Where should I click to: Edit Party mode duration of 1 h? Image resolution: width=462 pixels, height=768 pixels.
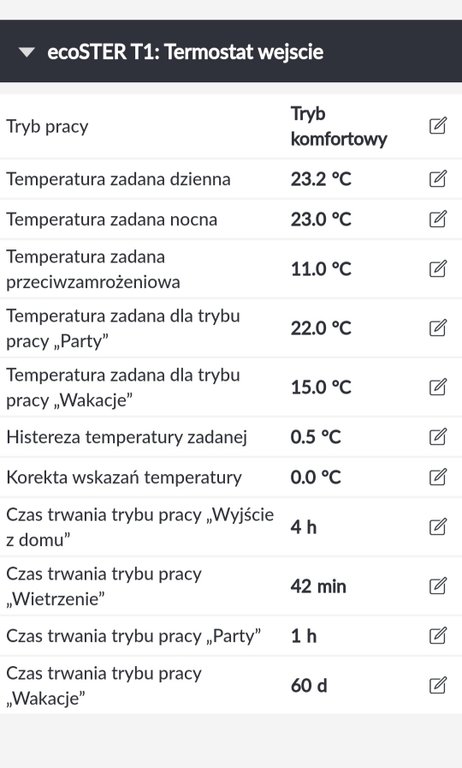click(x=438, y=636)
